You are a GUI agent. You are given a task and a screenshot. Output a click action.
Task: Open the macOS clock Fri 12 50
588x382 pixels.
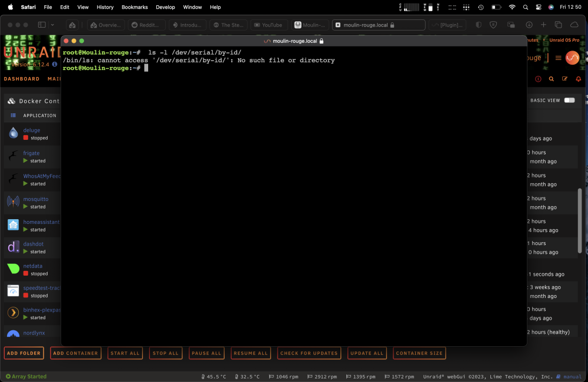click(570, 7)
